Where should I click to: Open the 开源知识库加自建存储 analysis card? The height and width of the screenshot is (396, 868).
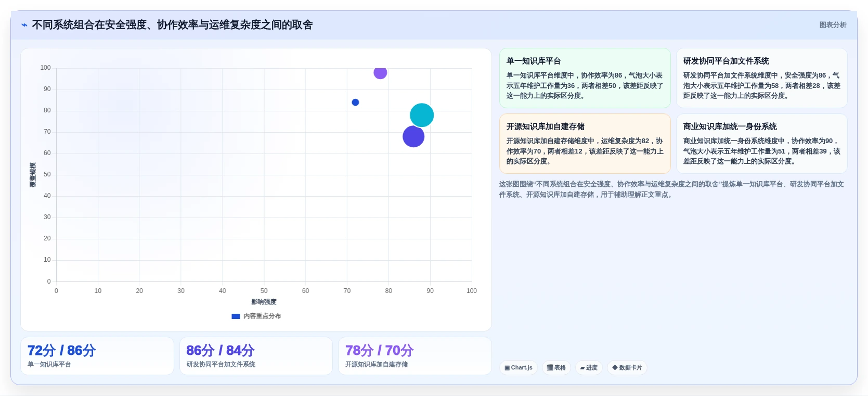pos(585,144)
